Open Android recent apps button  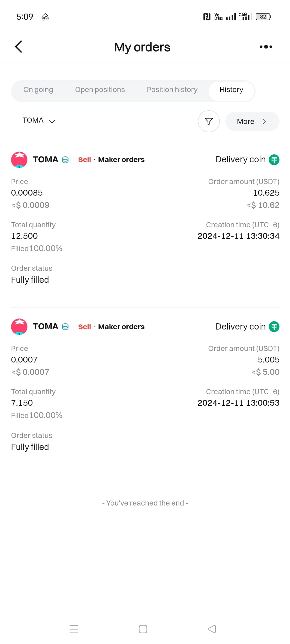pos(74,629)
